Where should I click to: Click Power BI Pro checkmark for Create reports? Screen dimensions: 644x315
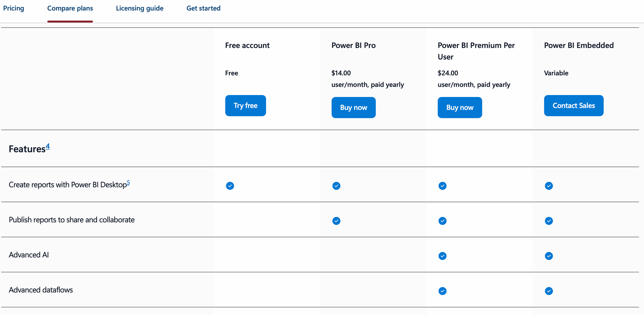(336, 186)
